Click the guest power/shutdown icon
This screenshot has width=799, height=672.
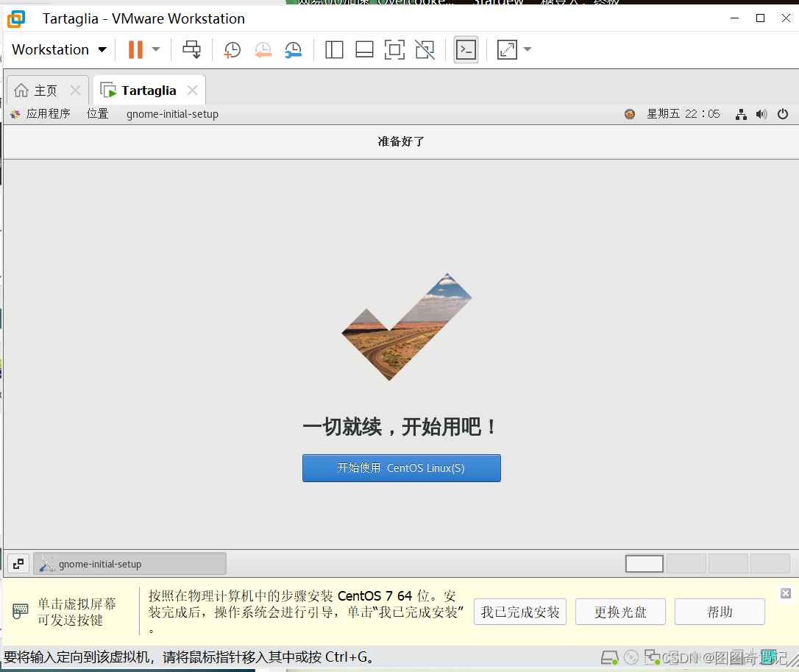(x=783, y=114)
